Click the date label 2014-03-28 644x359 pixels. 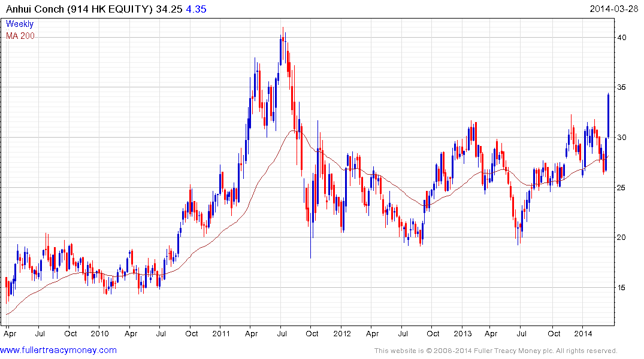click(613, 9)
